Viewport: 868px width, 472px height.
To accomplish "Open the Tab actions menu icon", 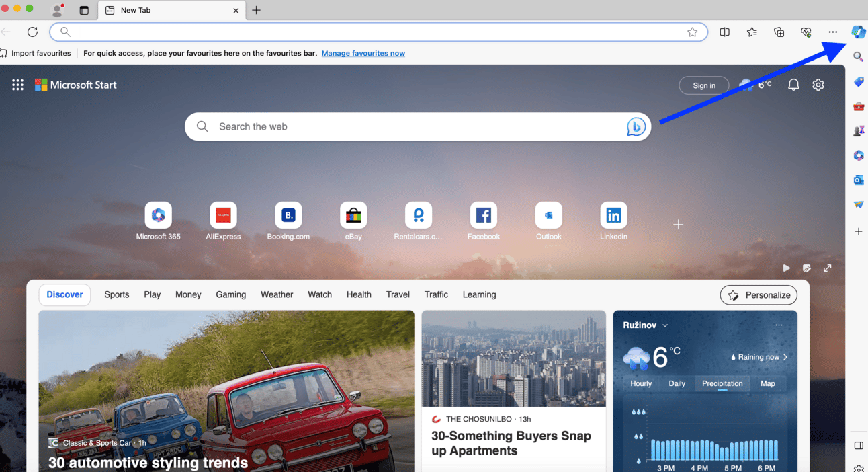I will (x=84, y=11).
